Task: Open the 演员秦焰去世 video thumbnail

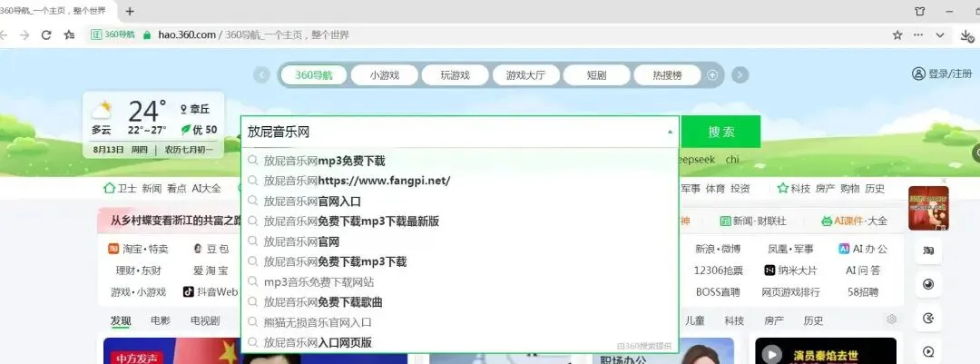Action: coord(826,351)
